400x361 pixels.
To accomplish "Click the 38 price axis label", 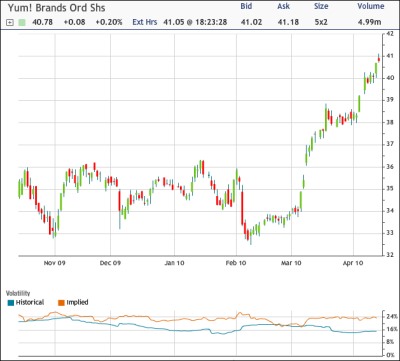I will pyautogui.click(x=390, y=122).
